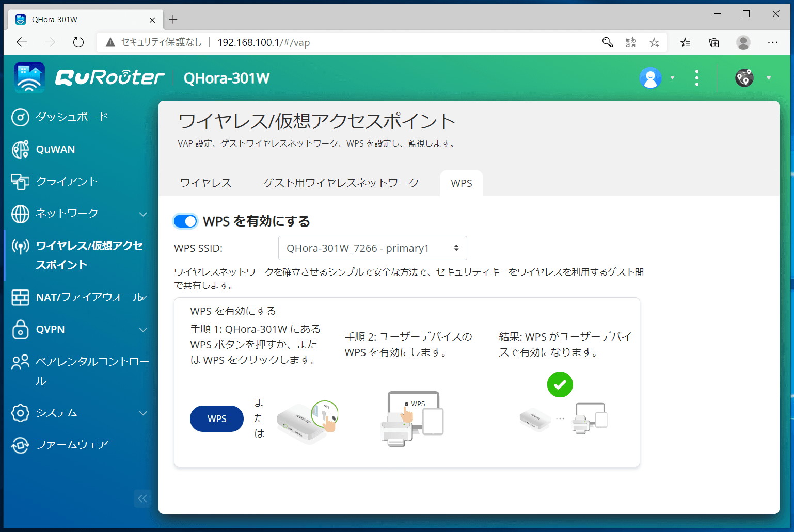This screenshot has height=532, width=794.
Task: Open QuWAN menu item text
Action: [56, 149]
